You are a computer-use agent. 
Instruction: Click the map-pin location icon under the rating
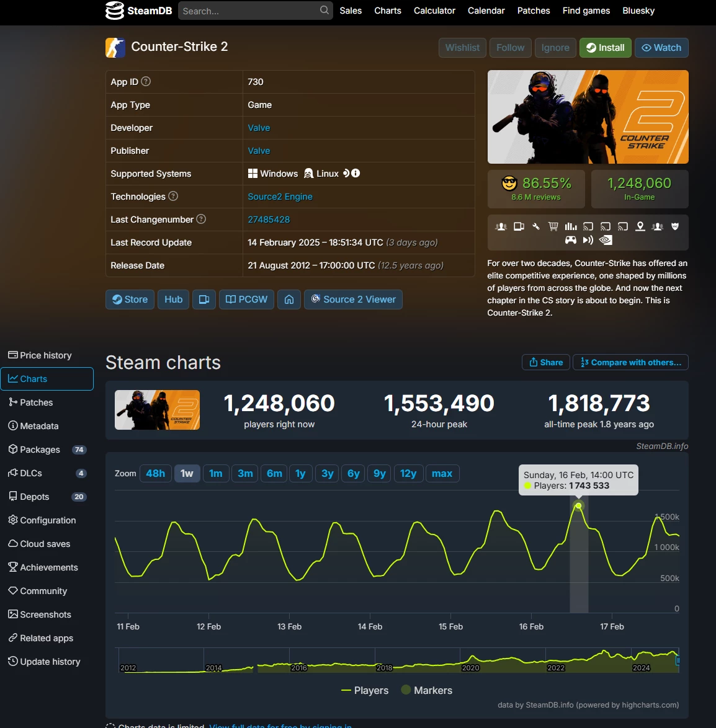(x=640, y=227)
